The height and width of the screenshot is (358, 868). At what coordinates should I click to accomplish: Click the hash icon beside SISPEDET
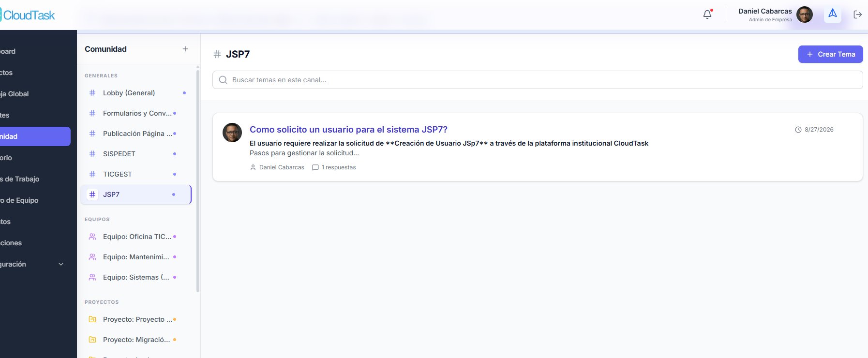pyautogui.click(x=92, y=154)
